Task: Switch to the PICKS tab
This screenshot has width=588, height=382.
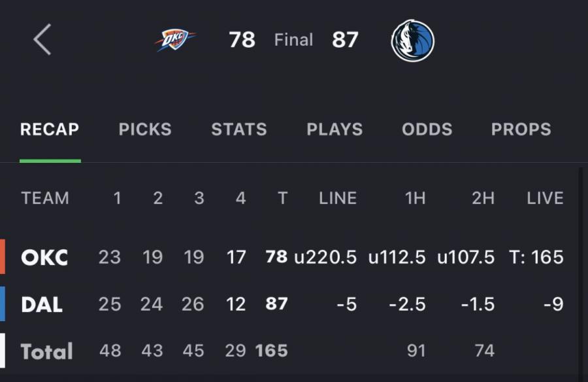Action: coord(145,130)
